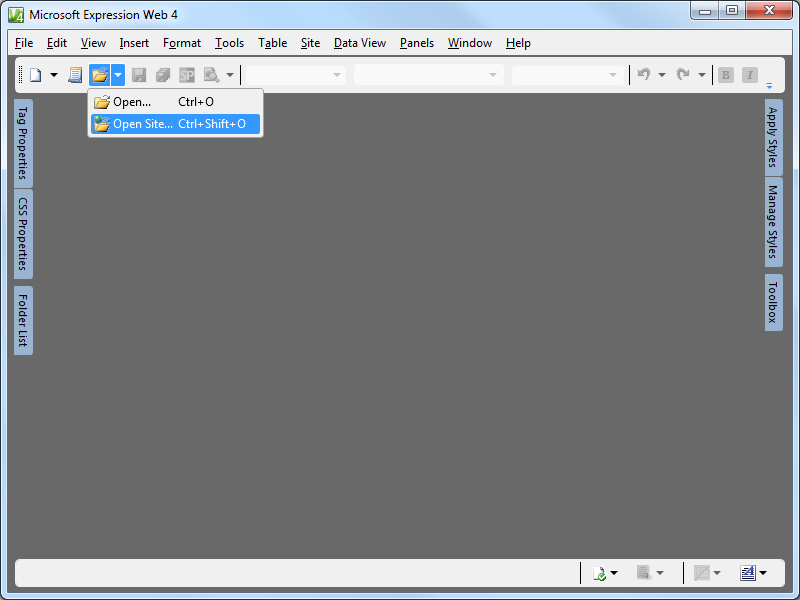The image size is (800, 600).
Task: Click the visual aids status bar icon
Action: tap(702, 573)
